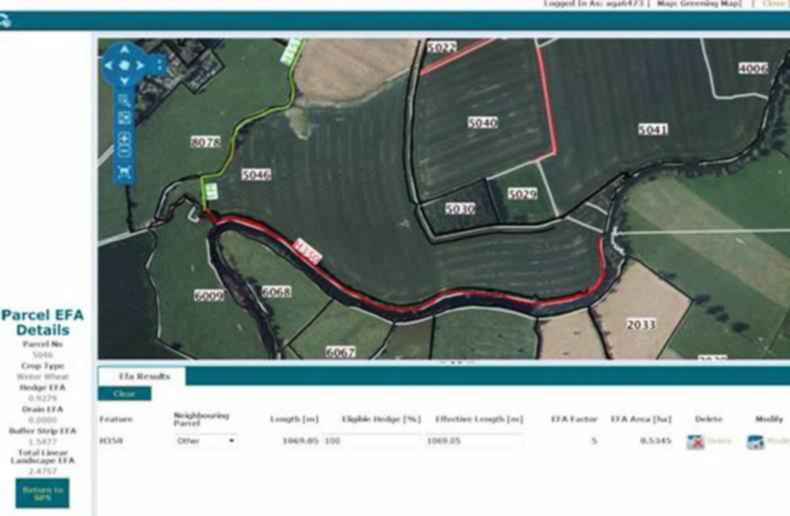Click the Modify icon for hedge row H358
Screen dimensions: 790x516
(x=755, y=441)
